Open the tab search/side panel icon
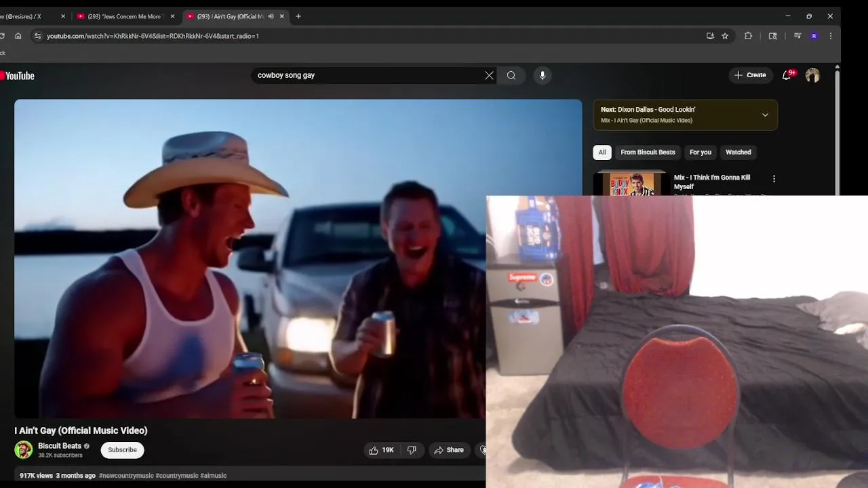Viewport: 868px width, 488px height. pos(772,36)
